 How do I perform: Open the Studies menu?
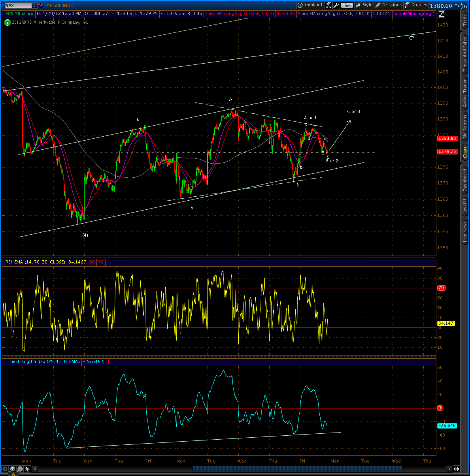click(416, 5)
